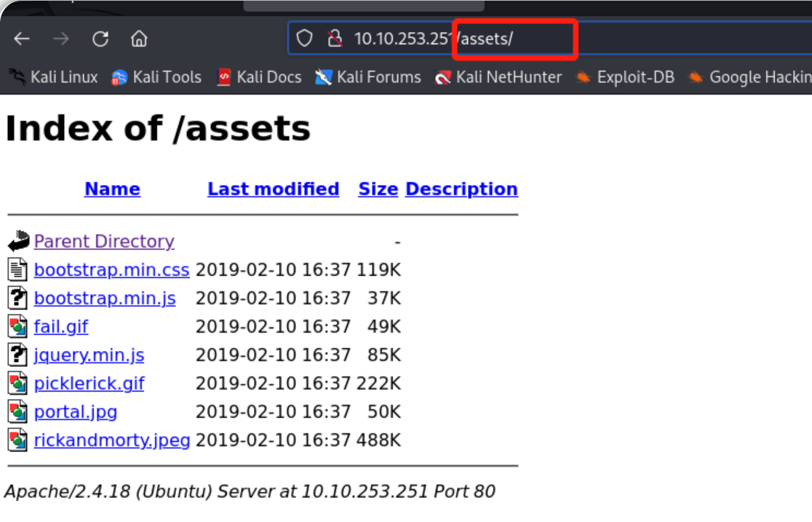The width and height of the screenshot is (812, 522).
Task: Click the address bar URL field
Action: pos(549,39)
